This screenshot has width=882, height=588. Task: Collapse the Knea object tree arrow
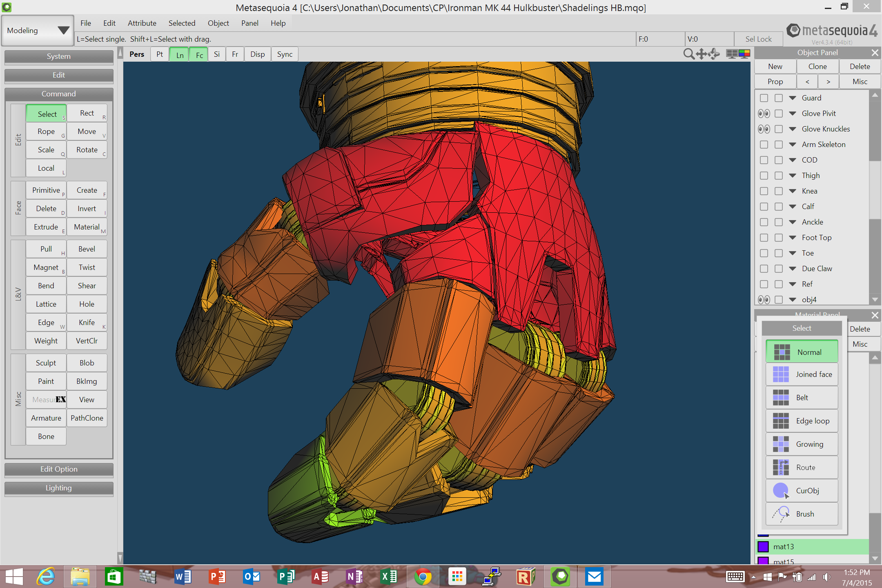[793, 191]
